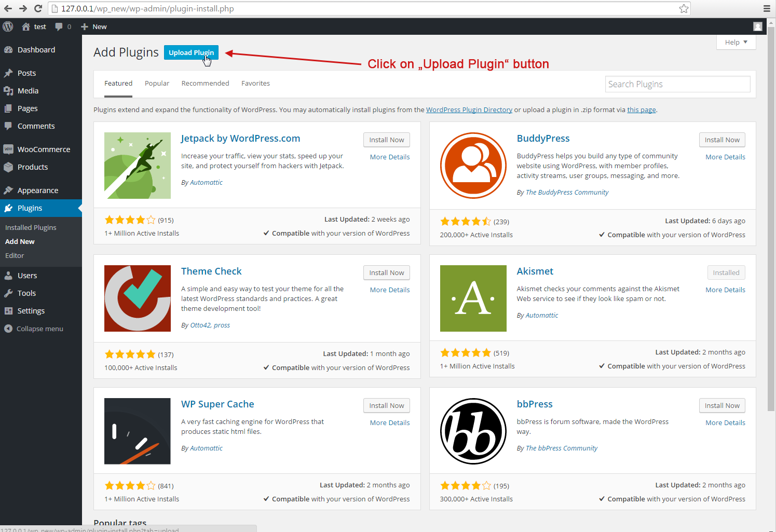Viewport: 776px width, 532px height.
Task: Install Theme Check now
Action: tap(387, 272)
